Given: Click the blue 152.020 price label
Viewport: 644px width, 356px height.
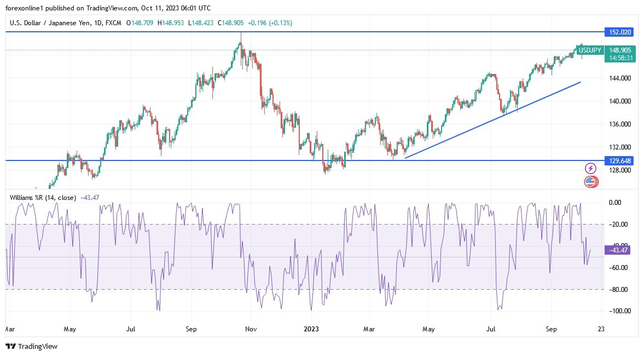Looking at the screenshot, I should 620,32.
